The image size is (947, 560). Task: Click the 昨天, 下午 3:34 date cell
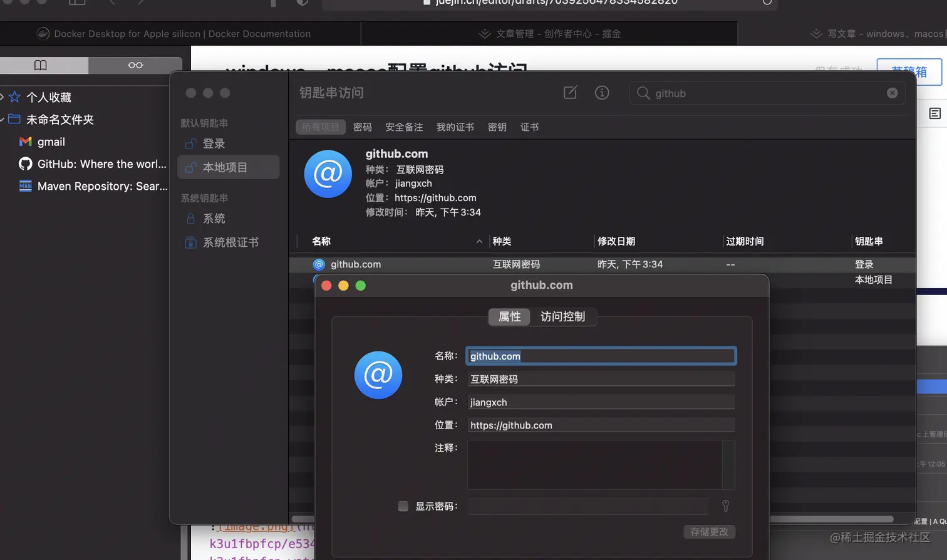[x=630, y=264]
